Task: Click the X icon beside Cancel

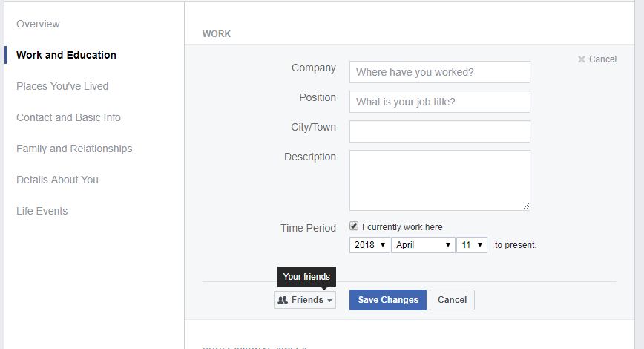Action: [x=582, y=59]
